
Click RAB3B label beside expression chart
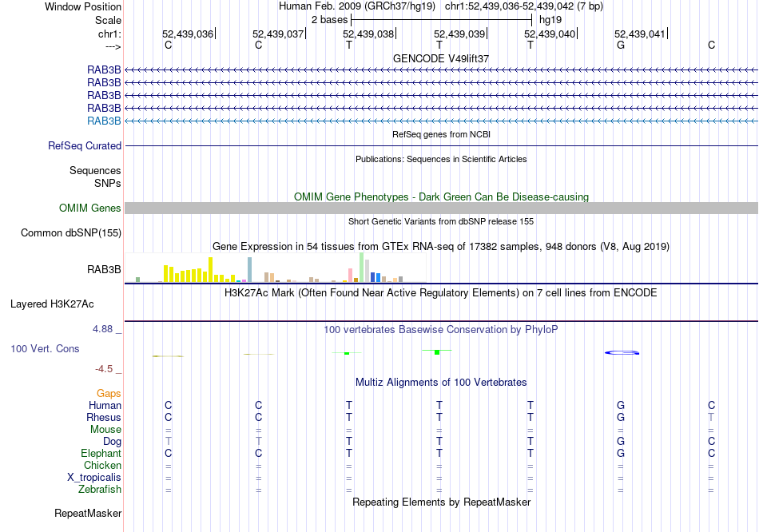(104, 270)
